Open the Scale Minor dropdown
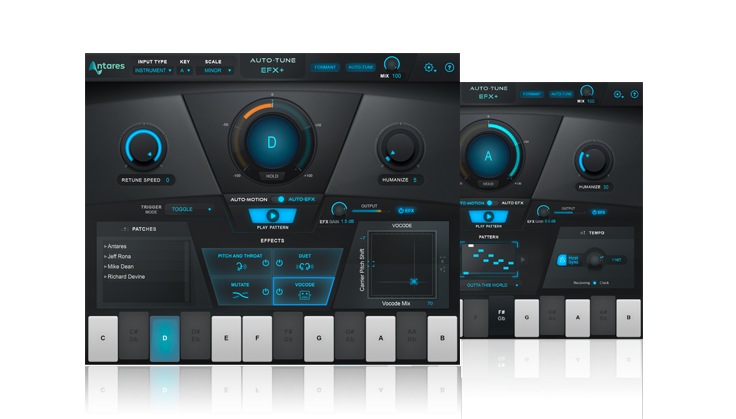 pos(217,70)
